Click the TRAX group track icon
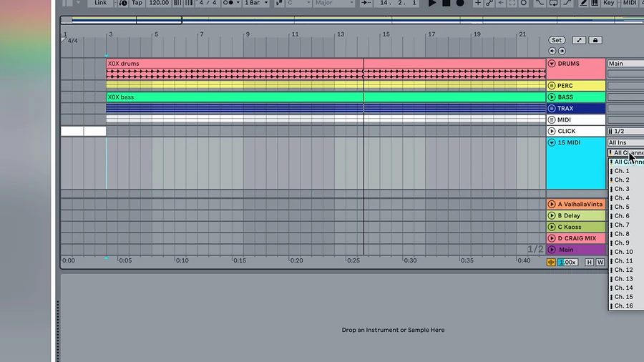This screenshot has width=644, height=362. pos(552,108)
